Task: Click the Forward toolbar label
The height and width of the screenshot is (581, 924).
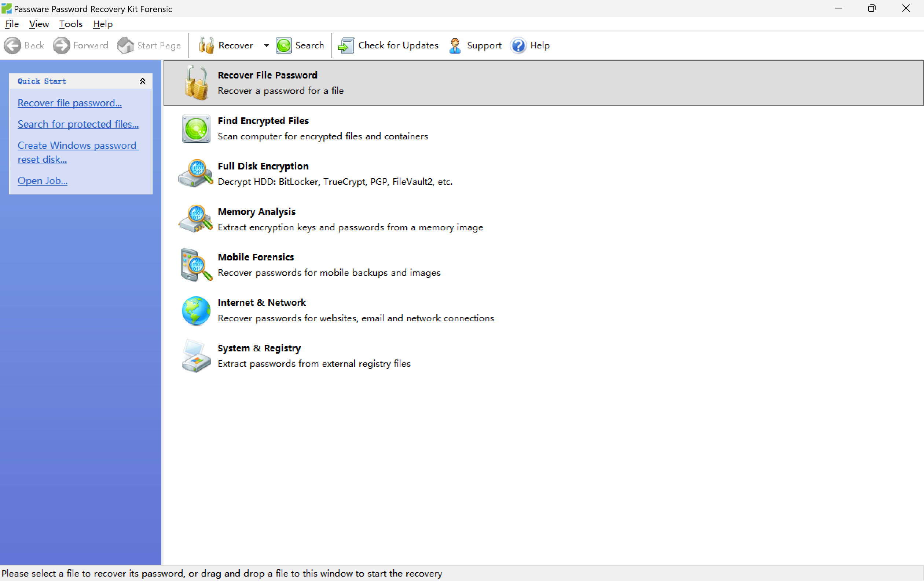Action: (x=91, y=45)
